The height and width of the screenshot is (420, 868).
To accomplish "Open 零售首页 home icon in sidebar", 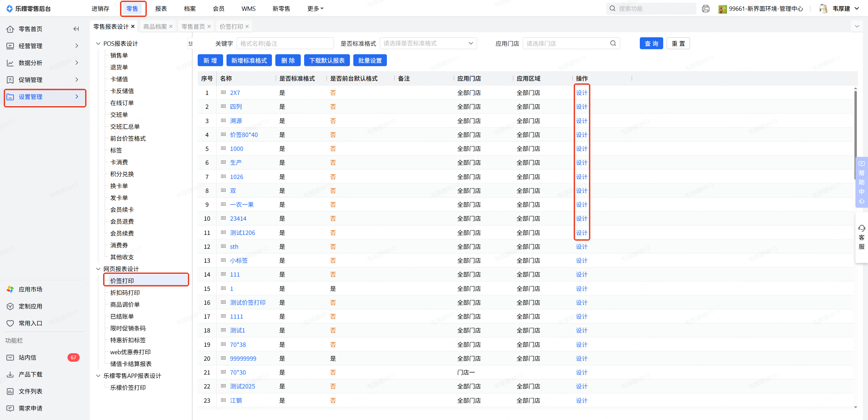I will (x=10, y=29).
